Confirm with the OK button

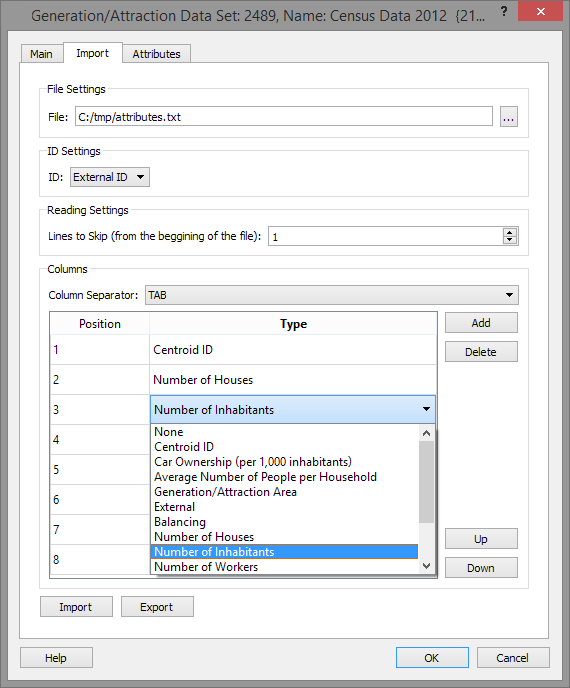point(432,658)
